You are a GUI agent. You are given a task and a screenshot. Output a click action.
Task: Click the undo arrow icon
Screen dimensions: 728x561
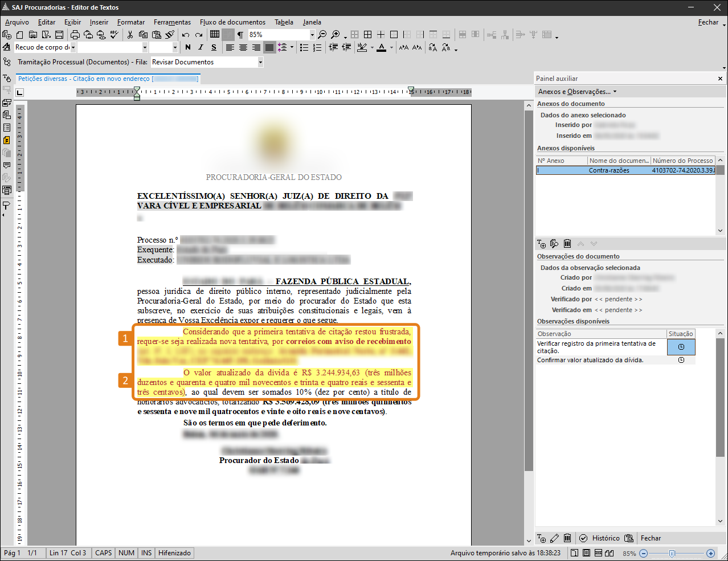point(186,35)
